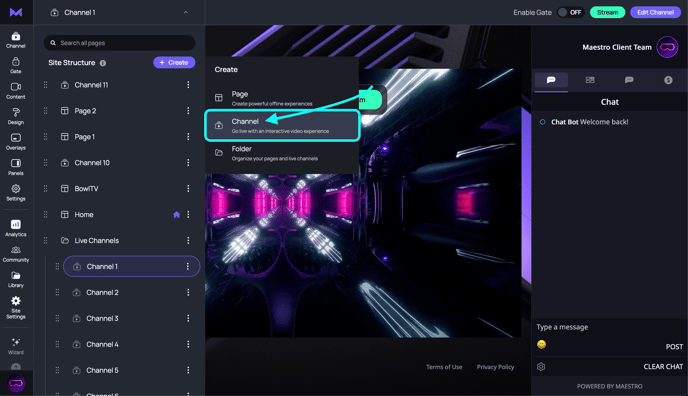This screenshot has width=688, height=396.
Task: Click the Maestro logo at top left
Action: pyautogui.click(x=16, y=12)
